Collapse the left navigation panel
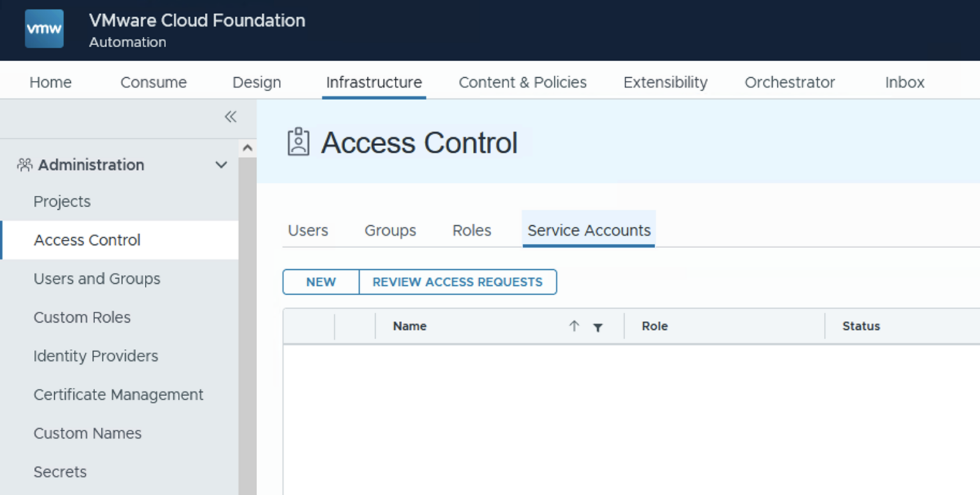Screen dimensions: 980x495 coord(230,117)
